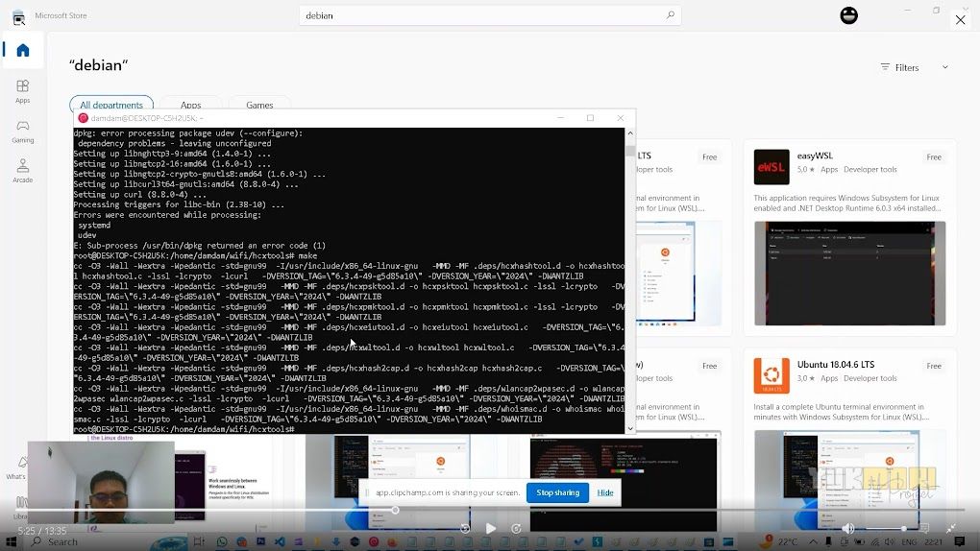This screenshot has width=980, height=551.
Task: Click the terminal scrollbar down arrow
Action: 630,428
